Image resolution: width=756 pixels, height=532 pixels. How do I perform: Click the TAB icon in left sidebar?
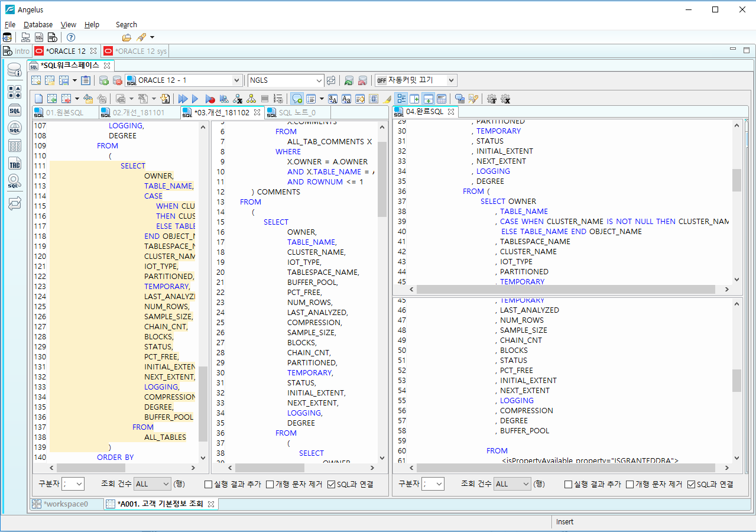[14, 164]
